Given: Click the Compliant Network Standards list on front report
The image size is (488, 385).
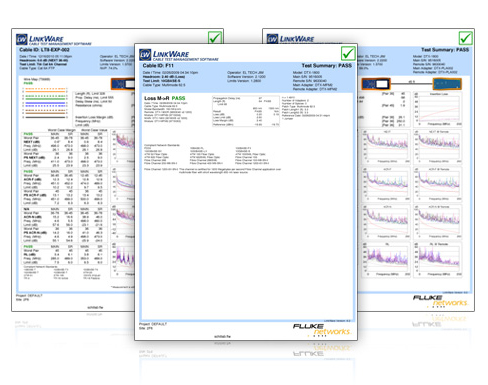Looking at the screenshot, I should click(x=207, y=154).
